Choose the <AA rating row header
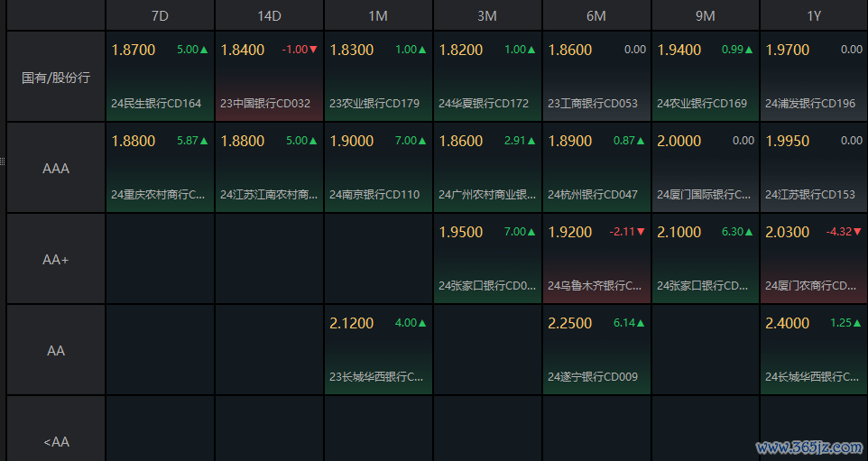 (x=56, y=442)
